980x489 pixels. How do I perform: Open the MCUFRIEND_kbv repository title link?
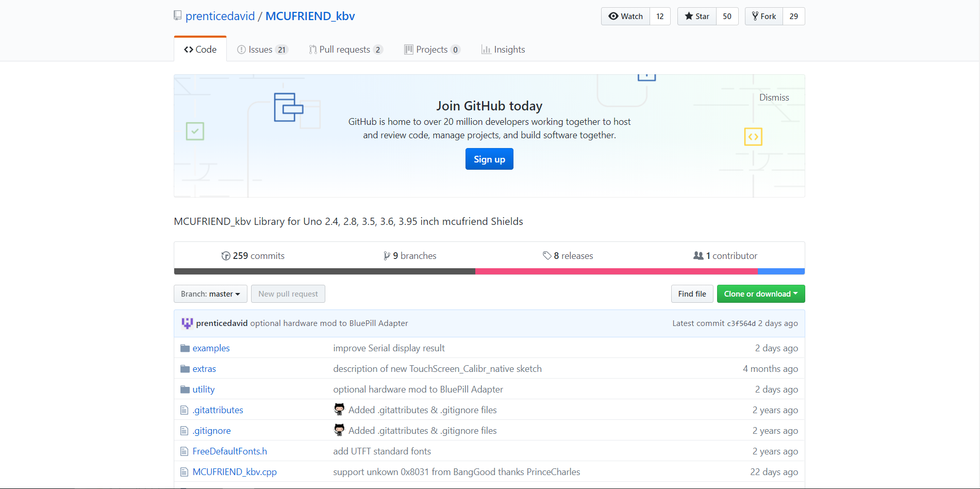[x=310, y=16]
